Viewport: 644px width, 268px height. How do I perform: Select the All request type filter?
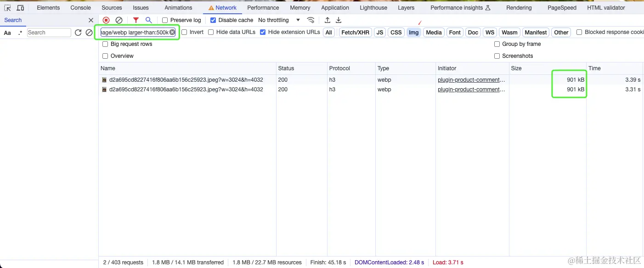[329, 33]
